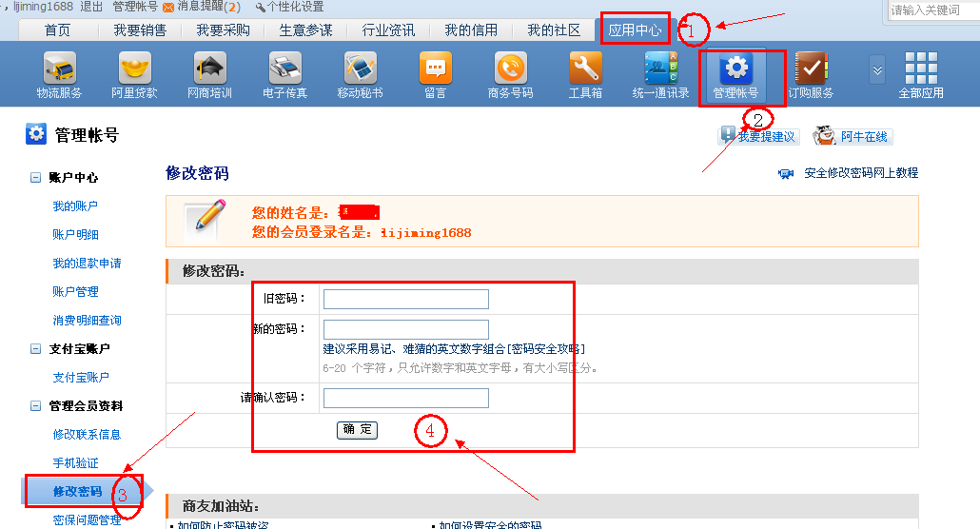Click the 阿里贷款 gold ingot icon

[x=134, y=69]
